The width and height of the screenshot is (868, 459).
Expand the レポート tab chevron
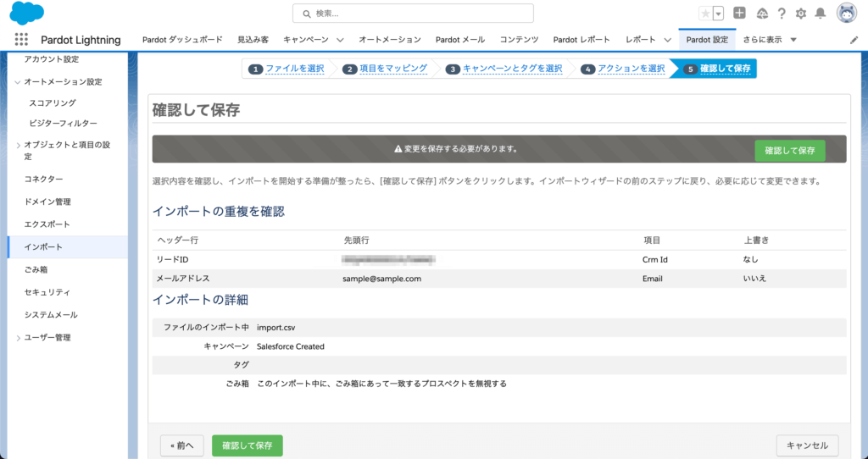(x=668, y=40)
